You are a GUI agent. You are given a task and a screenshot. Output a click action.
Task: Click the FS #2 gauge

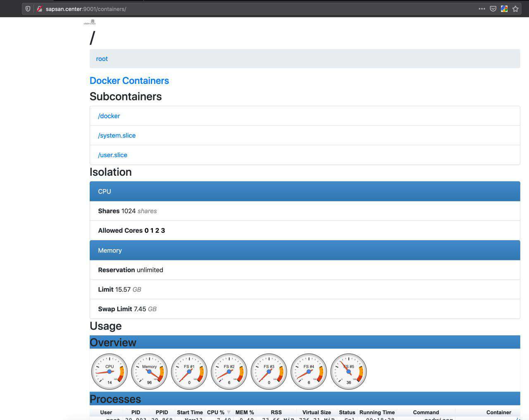coord(229,372)
